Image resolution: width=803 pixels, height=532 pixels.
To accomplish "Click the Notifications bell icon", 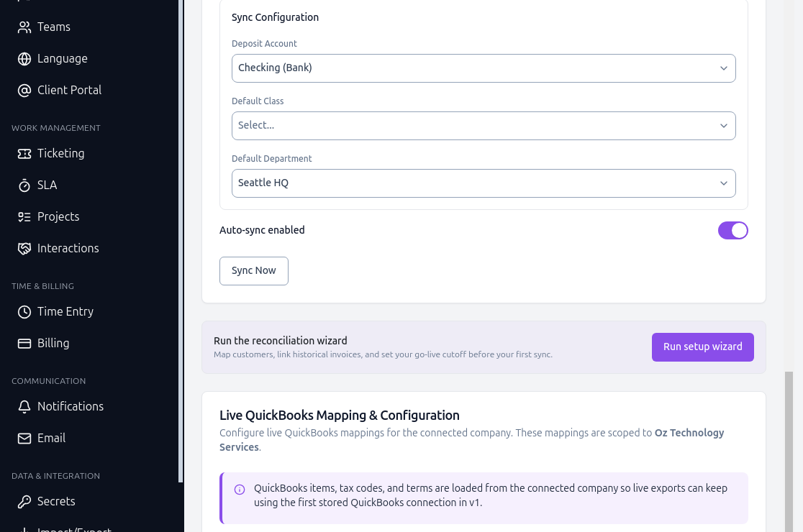I will (x=24, y=407).
